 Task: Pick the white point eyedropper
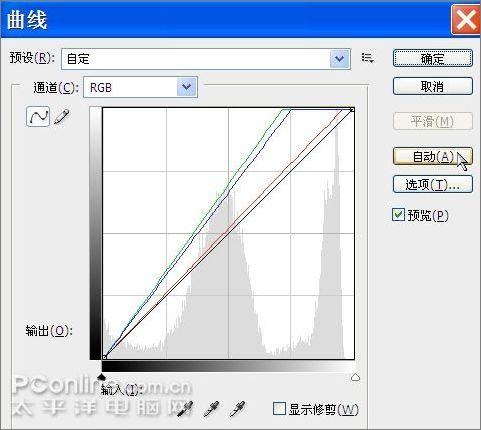(x=238, y=409)
